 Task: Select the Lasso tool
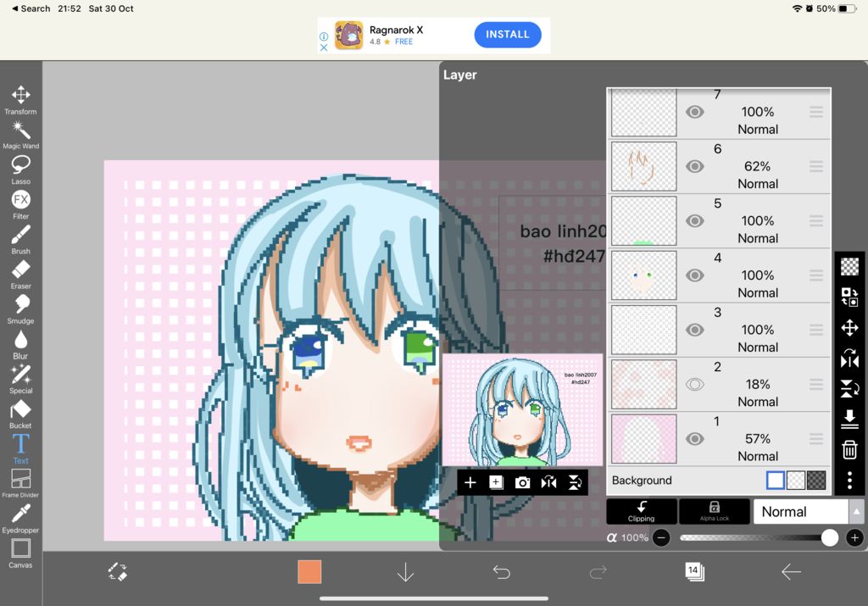pyautogui.click(x=20, y=170)
